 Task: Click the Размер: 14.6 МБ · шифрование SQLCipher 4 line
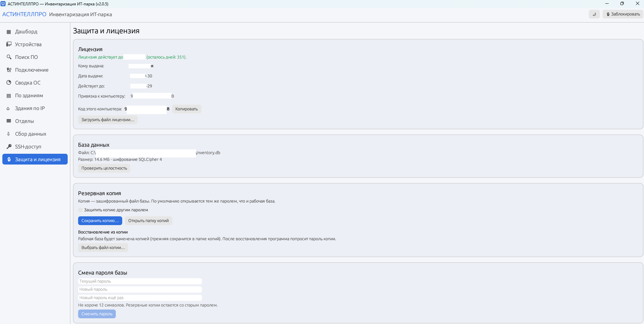click(120, 159)
